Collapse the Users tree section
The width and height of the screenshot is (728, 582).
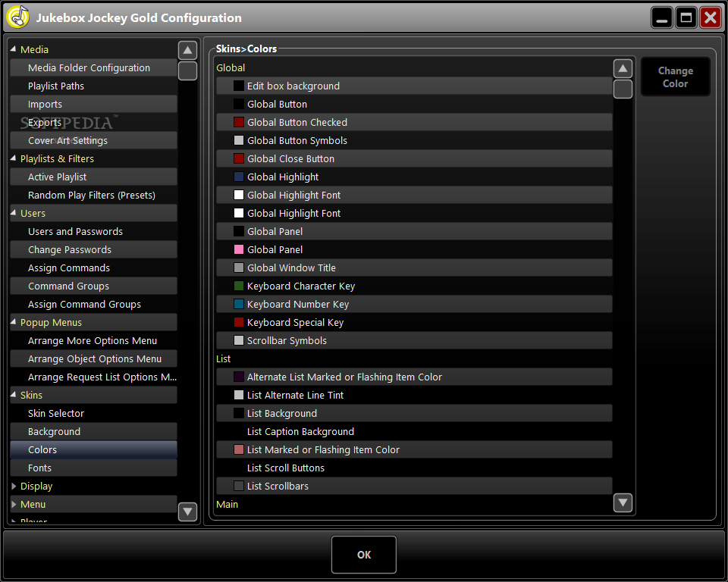[14, 212]
